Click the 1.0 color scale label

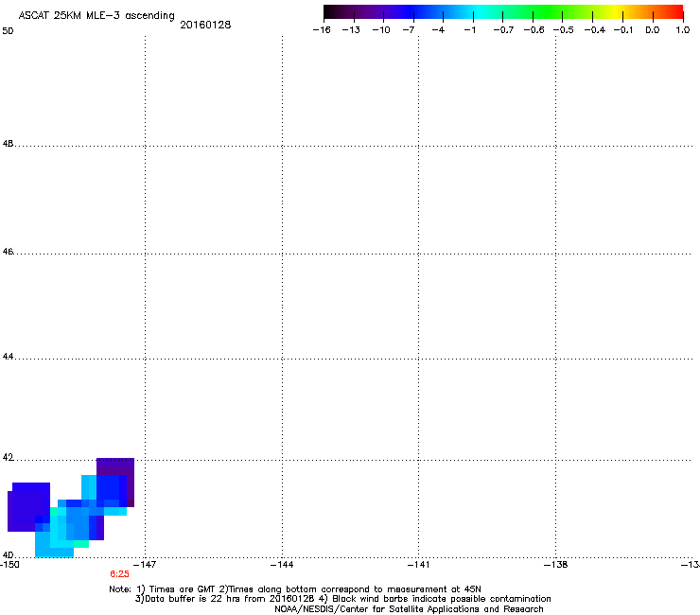point(683,30)
